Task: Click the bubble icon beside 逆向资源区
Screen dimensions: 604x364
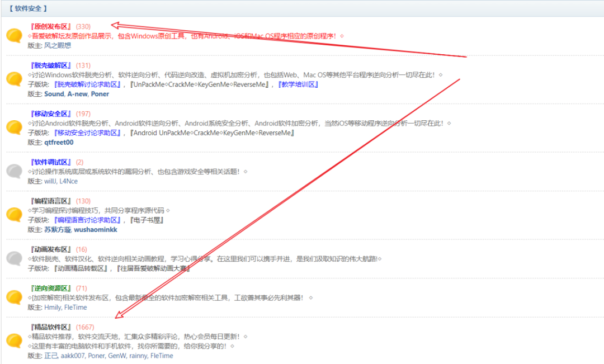Action: click(x=14, y=297)
